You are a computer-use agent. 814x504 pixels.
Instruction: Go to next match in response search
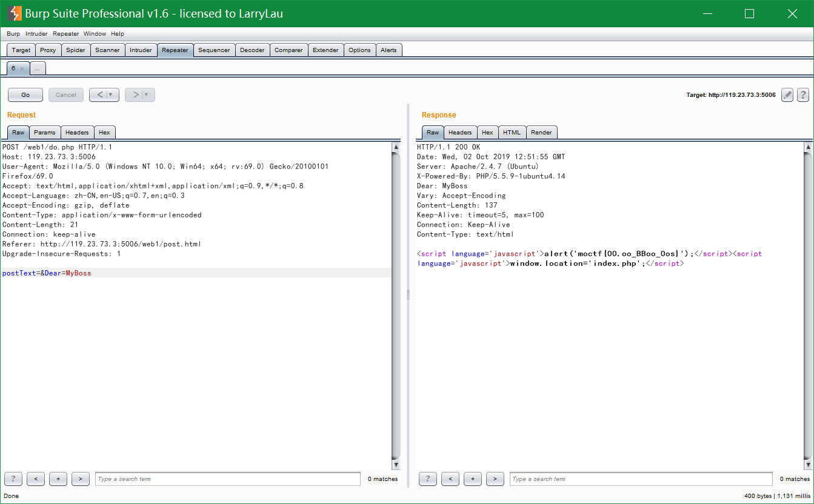(495, 479)
